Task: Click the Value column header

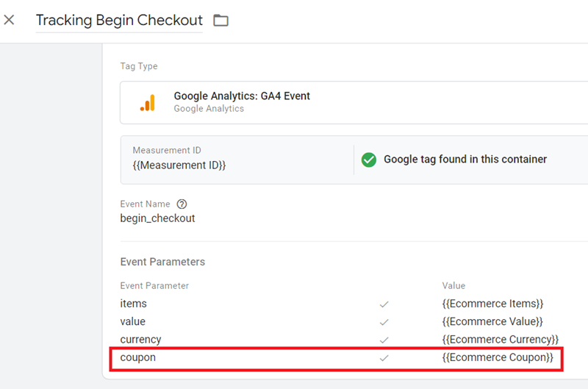Action: [x=453, y=286]
